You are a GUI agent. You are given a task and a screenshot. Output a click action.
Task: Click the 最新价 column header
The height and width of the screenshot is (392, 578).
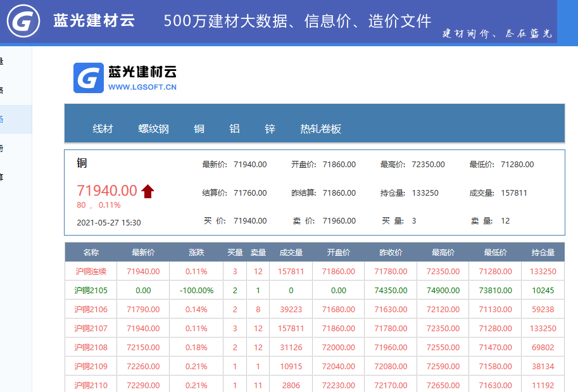click(143, 252)
